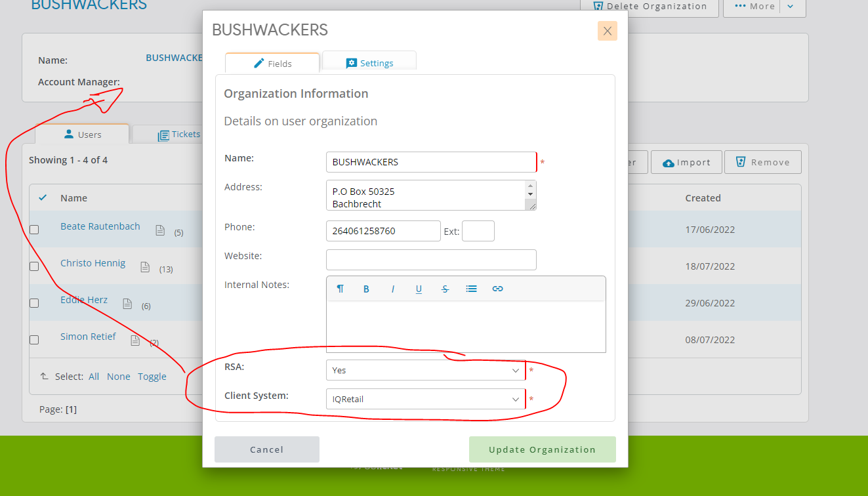Screen dimensions: 868x496
Task: Tick the checkbox next to Simon Retief
Action: [34, 340]
